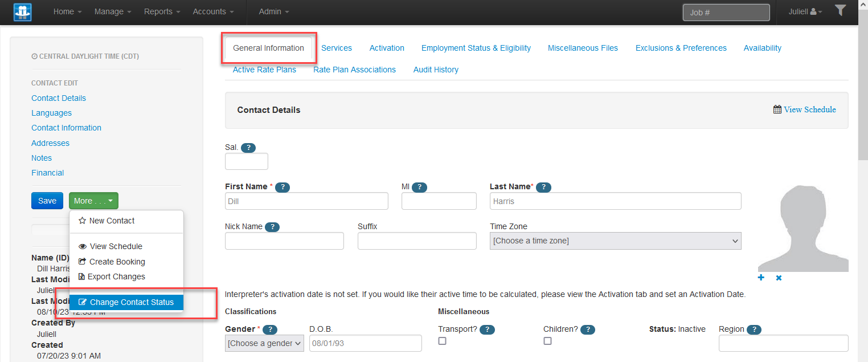Open the Audit History link
The width and height of the screenshot is (868, 362).
435,69
